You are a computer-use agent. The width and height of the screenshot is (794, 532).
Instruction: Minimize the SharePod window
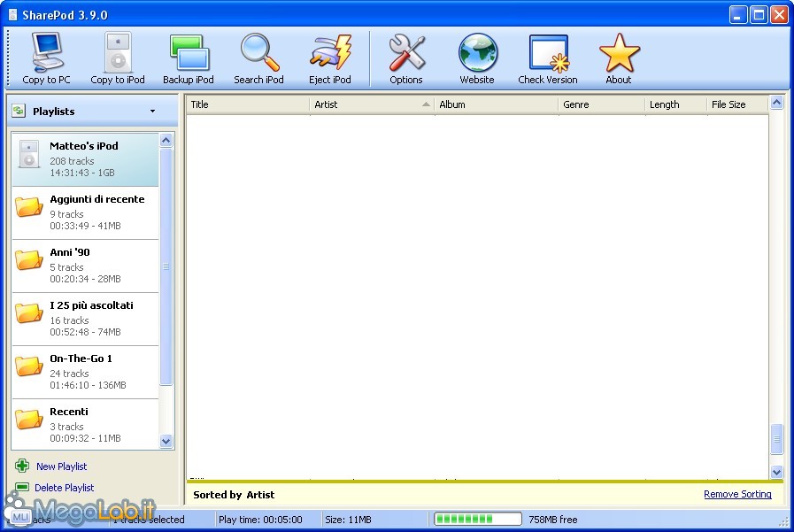pos(738,15)
